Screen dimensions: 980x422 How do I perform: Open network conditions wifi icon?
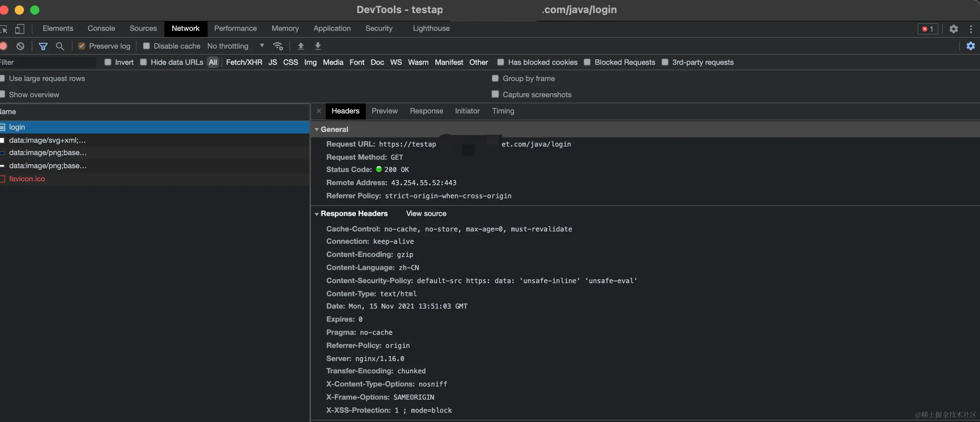coord(278,46)
